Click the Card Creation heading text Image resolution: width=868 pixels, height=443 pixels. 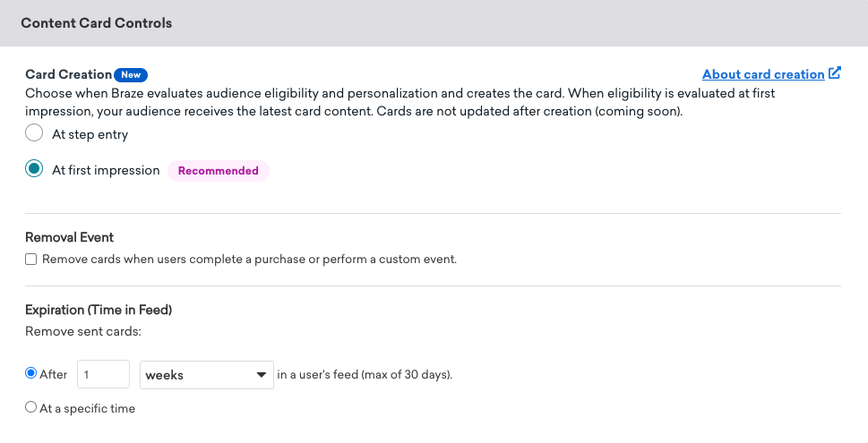68,74
